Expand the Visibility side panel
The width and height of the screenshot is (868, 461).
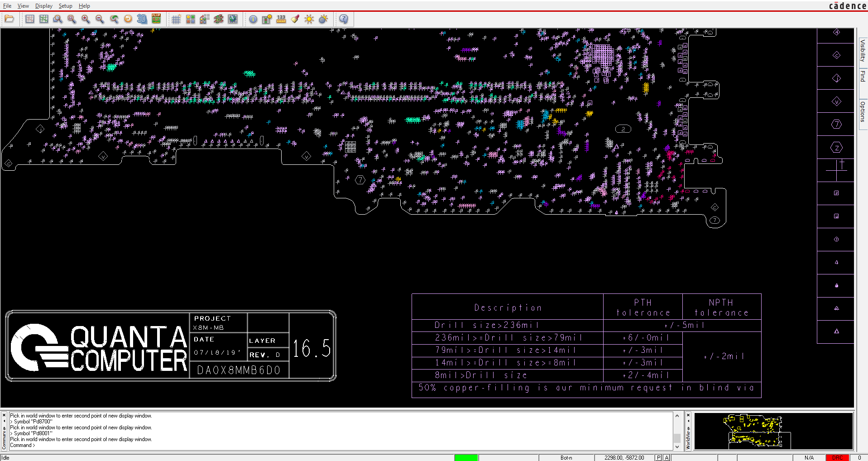pos(863,50)
